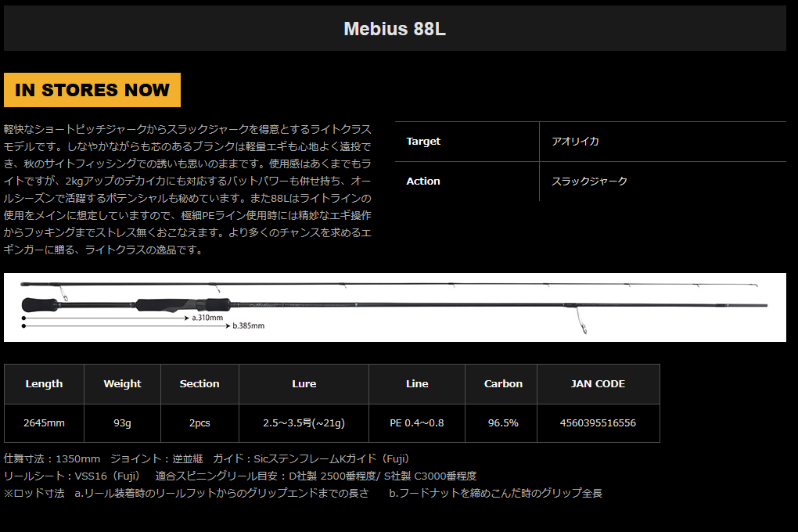Click the product description paragraph
This screenshot has width=798, height=532.
(187, 189)
